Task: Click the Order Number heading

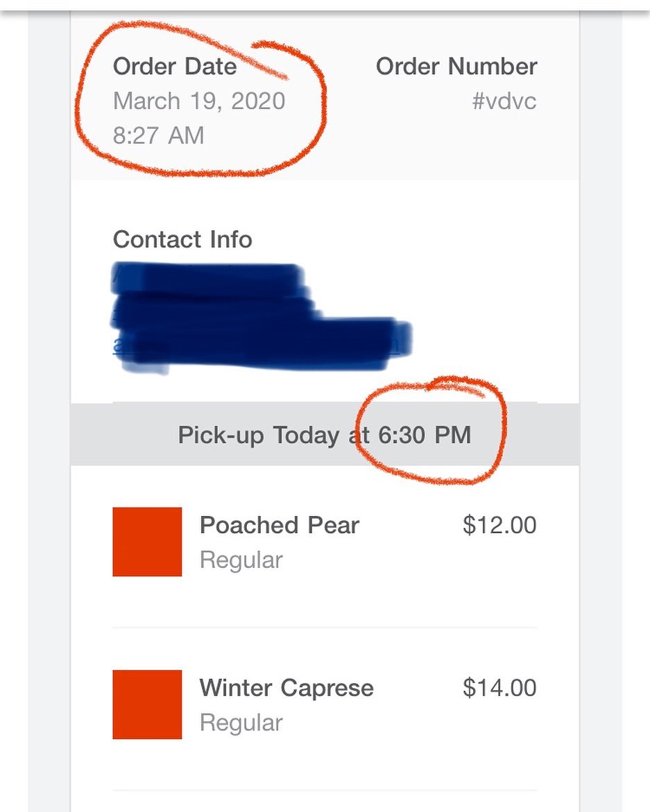Action: [456, 67]
